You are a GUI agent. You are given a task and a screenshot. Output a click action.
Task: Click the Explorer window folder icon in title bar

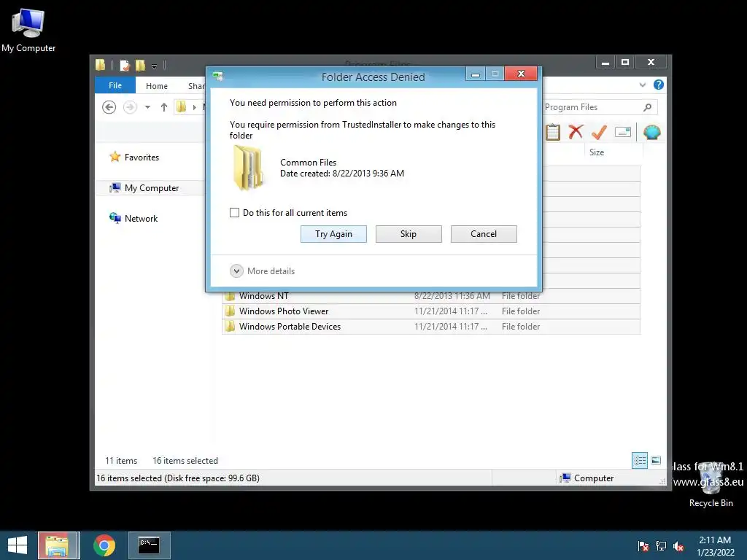click(x=101, y=65)
